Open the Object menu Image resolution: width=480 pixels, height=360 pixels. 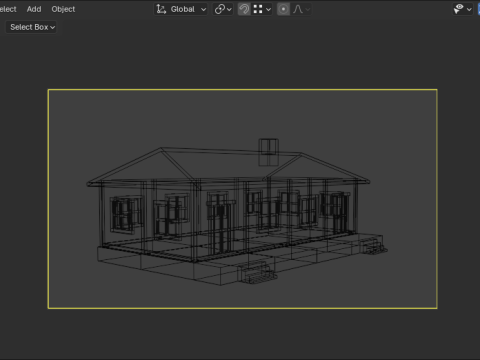(63, 9)
